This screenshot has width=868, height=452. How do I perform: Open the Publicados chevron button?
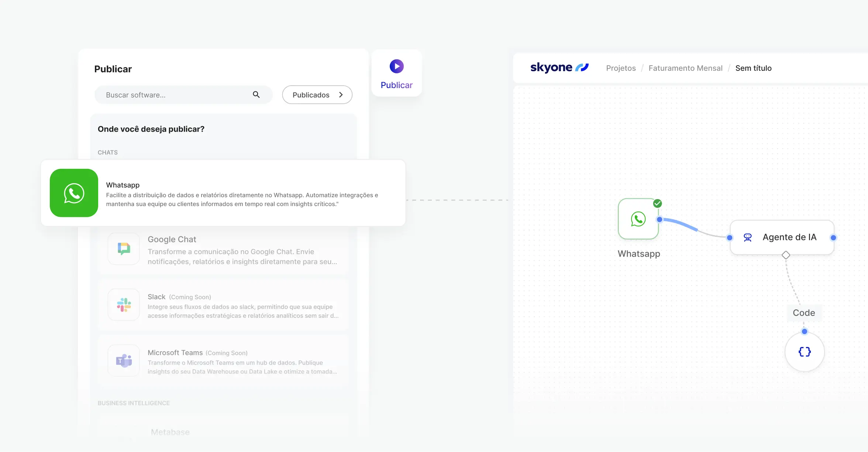tap(317, 95)
